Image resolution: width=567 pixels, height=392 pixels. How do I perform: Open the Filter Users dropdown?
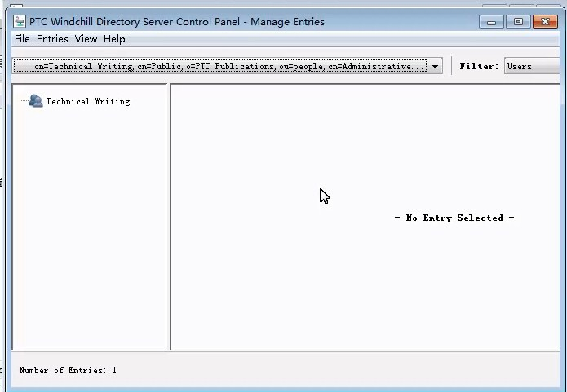tap(532, 66)
